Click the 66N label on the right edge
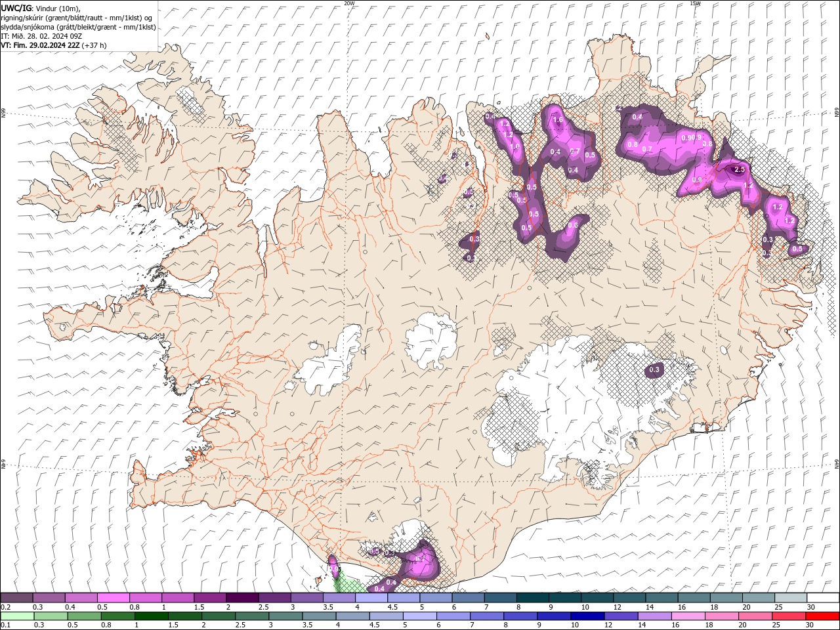This screenshot has width=840, height=630. (x=837, y=113)
